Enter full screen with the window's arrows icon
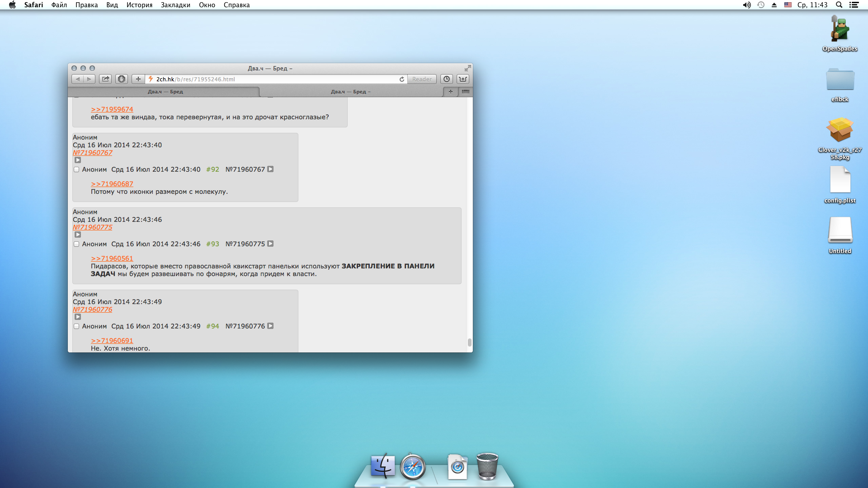This screenshot has height=488, width=868. click(x=467, y=68)
